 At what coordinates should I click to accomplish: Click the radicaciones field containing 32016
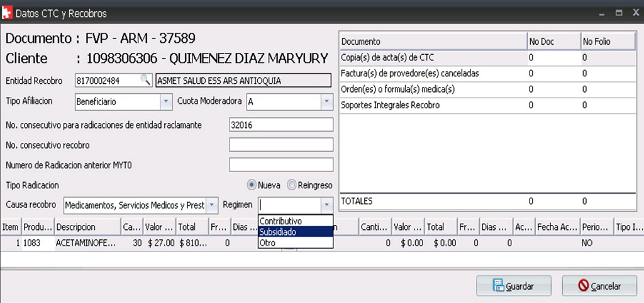[x=280, y=125]
